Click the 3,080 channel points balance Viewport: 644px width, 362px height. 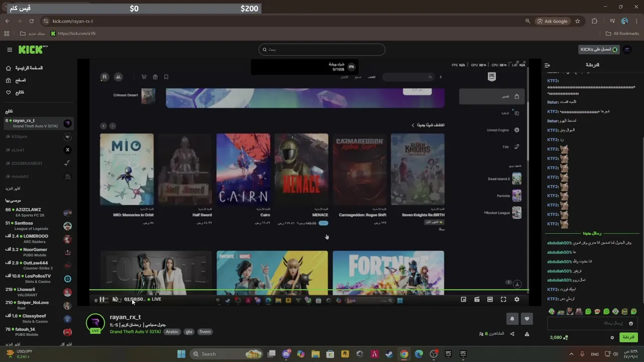(x=558, y=337)
